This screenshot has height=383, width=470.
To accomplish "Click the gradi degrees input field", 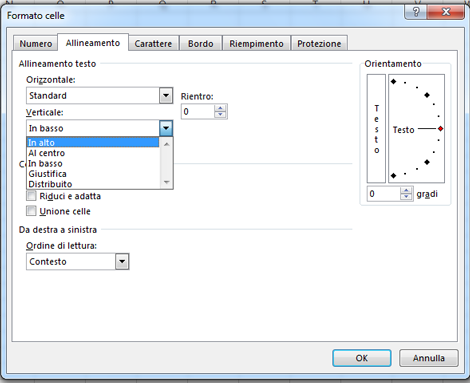I will tap(383, 194).
